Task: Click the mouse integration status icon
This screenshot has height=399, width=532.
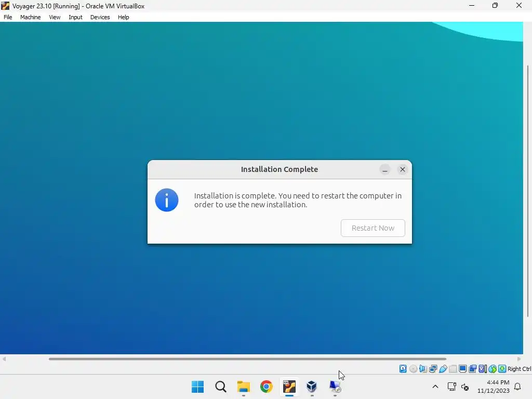Action: pyautogui.click(x=493, y=369)
